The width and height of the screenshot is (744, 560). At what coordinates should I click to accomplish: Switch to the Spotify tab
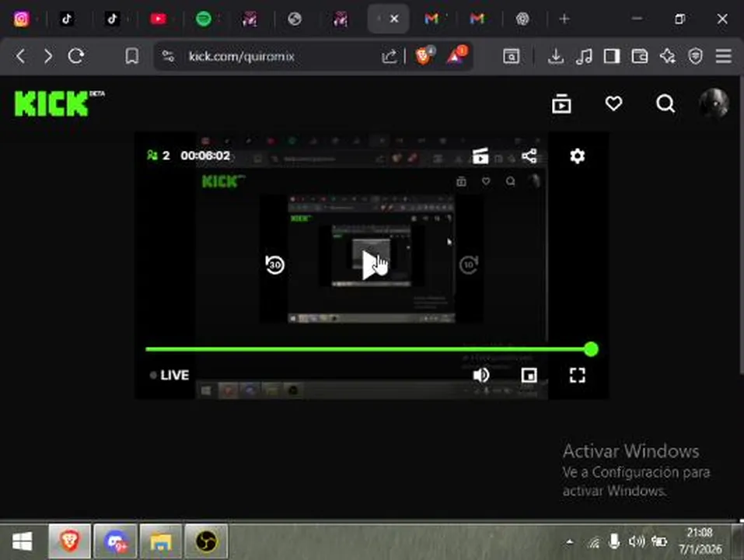[204, 19]
